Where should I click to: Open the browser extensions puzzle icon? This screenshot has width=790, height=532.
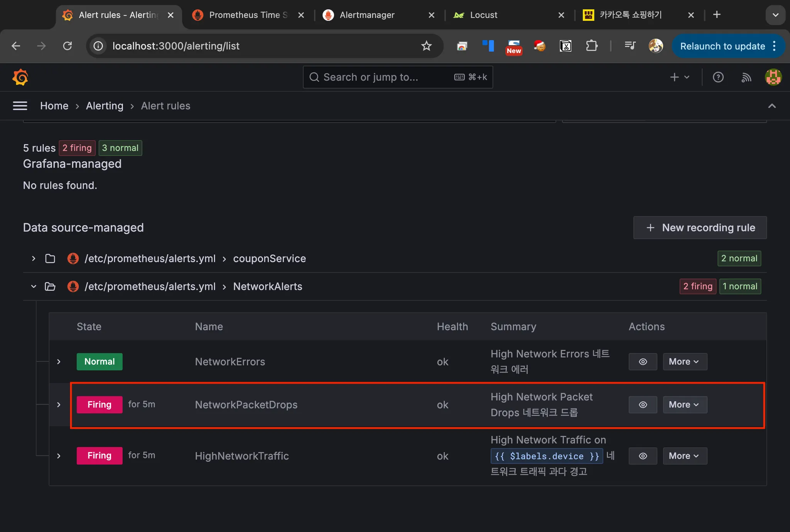(591, 46)
